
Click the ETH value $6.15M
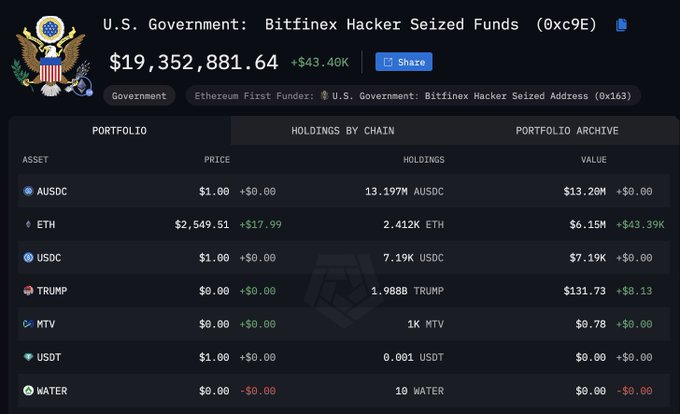[x=588, y=225]
